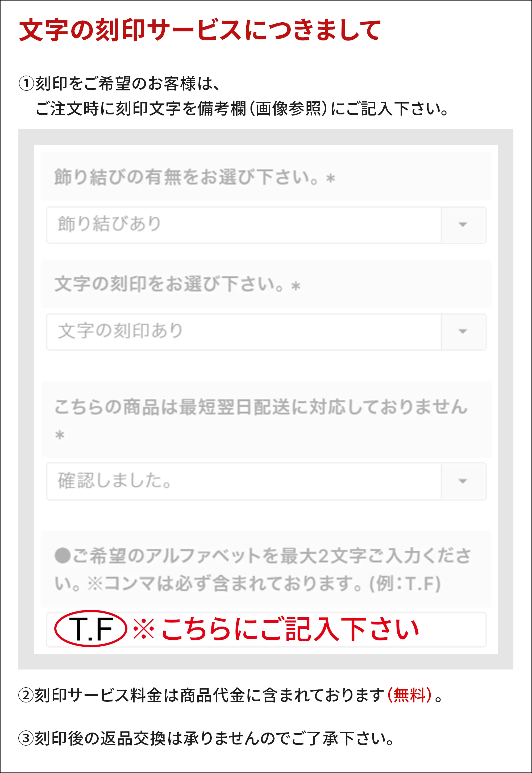
Task: Open the 文字の刻印あり dropdown arrow
Action: tap(463, 332)
